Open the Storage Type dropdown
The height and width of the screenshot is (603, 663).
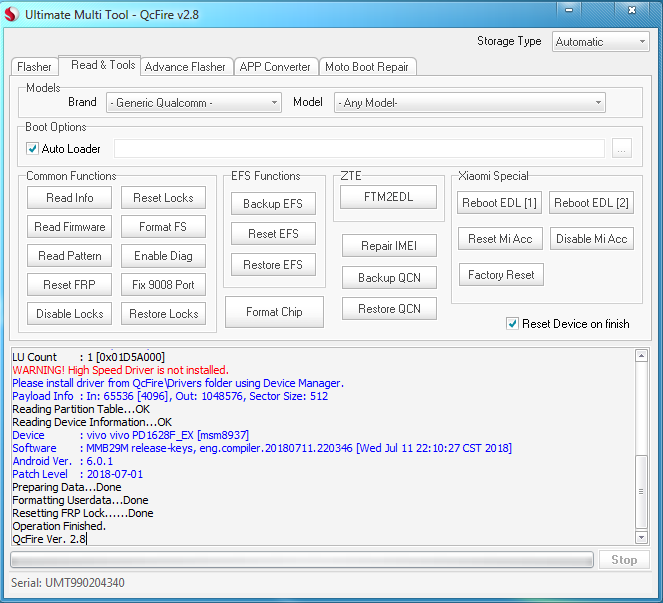(x=600, y=42)
